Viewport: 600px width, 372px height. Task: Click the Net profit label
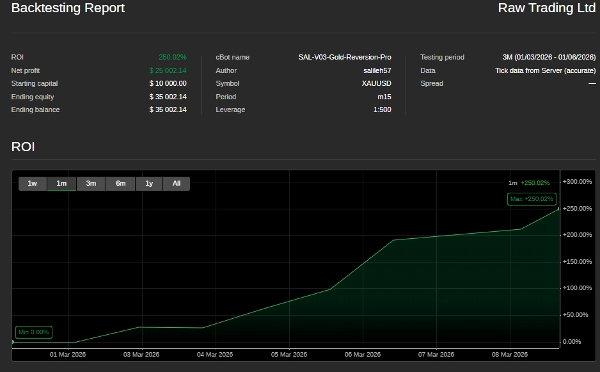26,70
